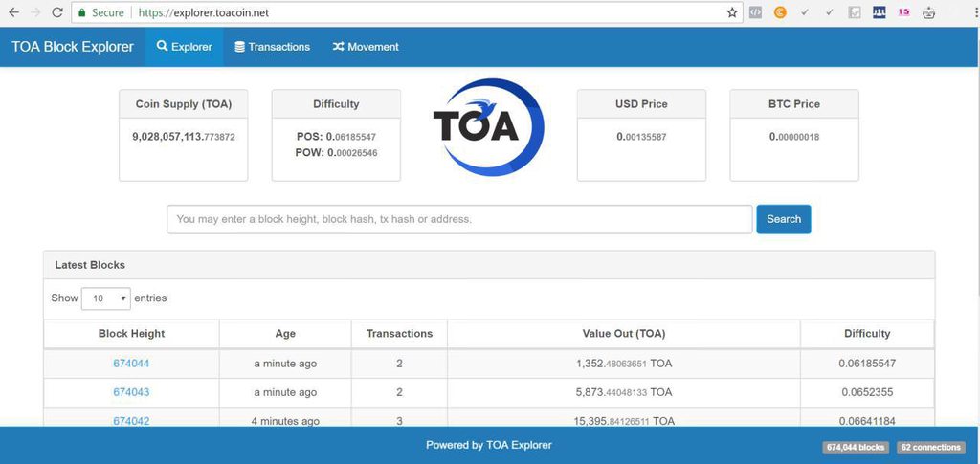Sort by Value Out (TOA) column header
Screen dimensions: 980x464
[x=624, y=334]
